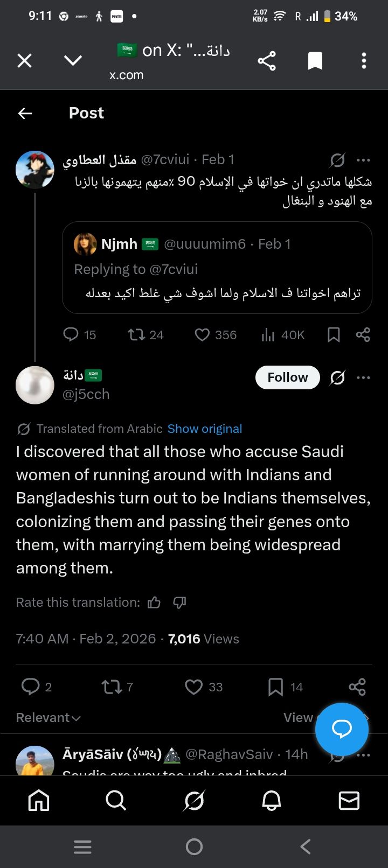Open the three-dot browser overflow menu
The image size is (388, 868).
tap(364, 60)
